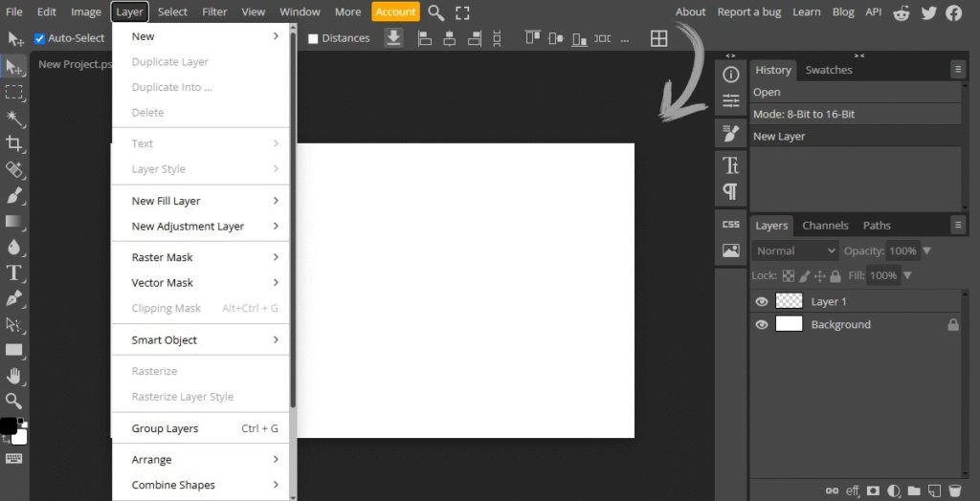Switch to the Channels tab
The height and width of the screenshot is (501, 980).
825,226
